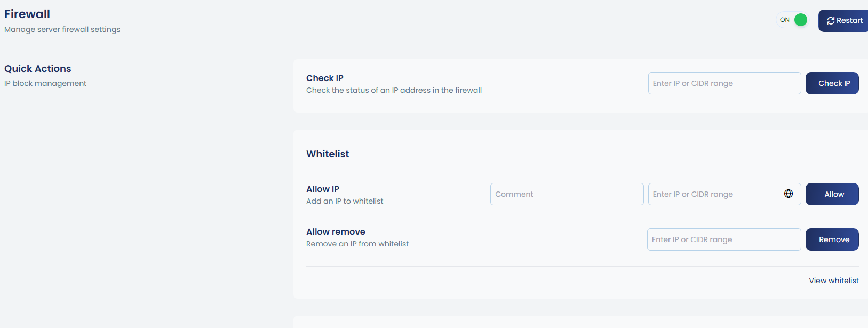Click the refresh icon on Restart
The width and height of the screenshot is (868, 328).
pos(831,21)
